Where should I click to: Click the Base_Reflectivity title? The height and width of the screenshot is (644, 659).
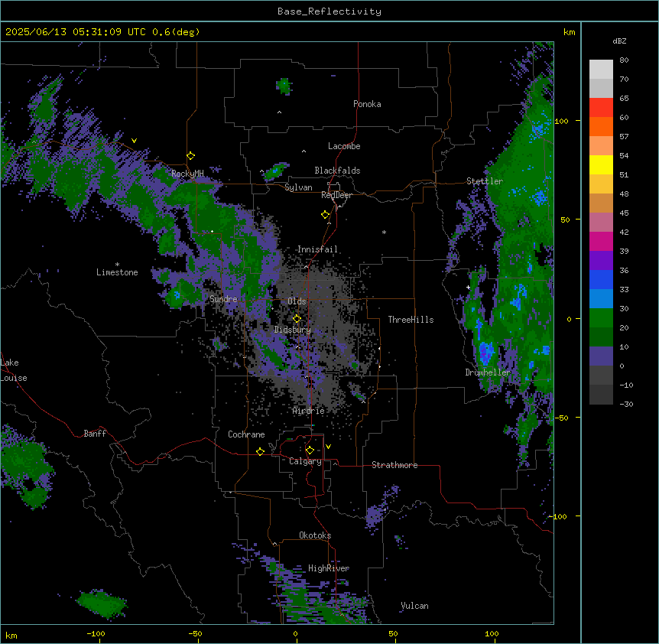click(x=329, y=11)
